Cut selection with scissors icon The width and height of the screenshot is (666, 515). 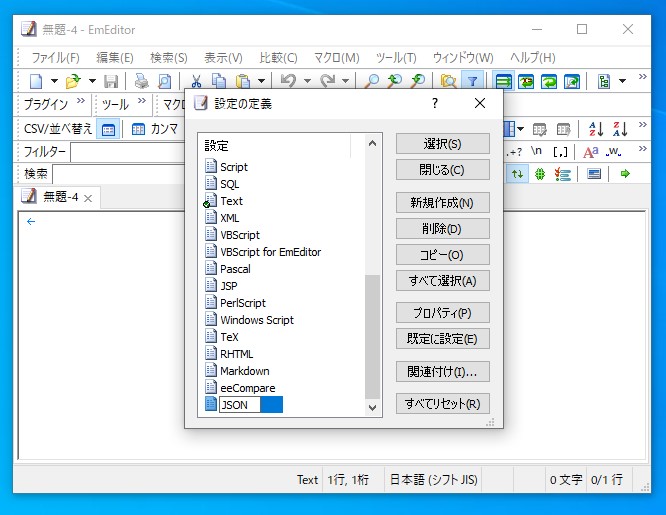click(x=196, y=81)
